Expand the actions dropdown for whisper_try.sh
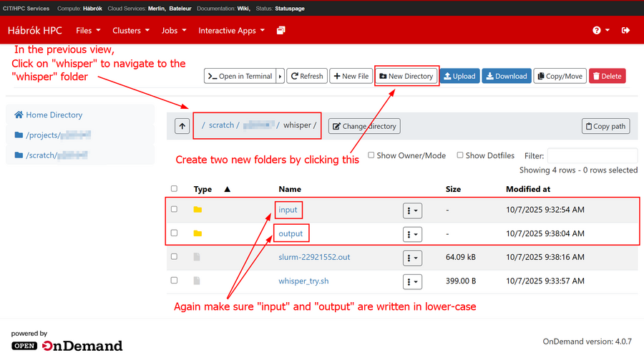This screenshot has width=644, height=363. (x=412, y=281)
